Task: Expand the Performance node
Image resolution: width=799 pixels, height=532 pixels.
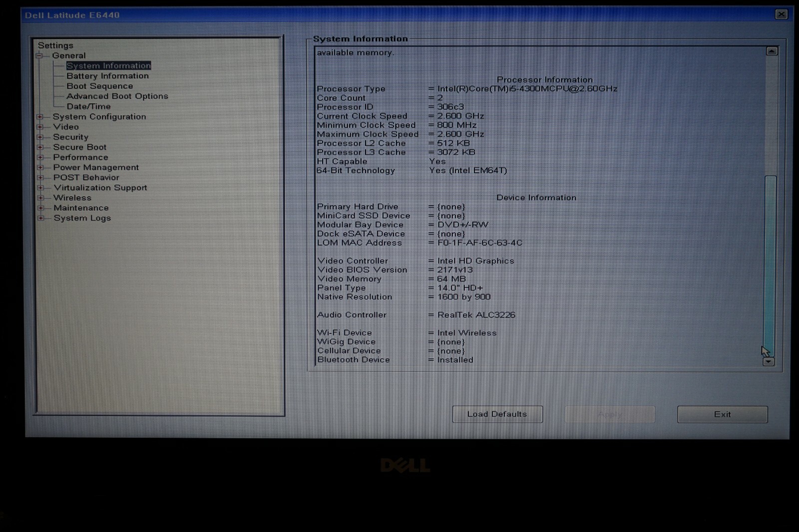Action: click(40, 157)
